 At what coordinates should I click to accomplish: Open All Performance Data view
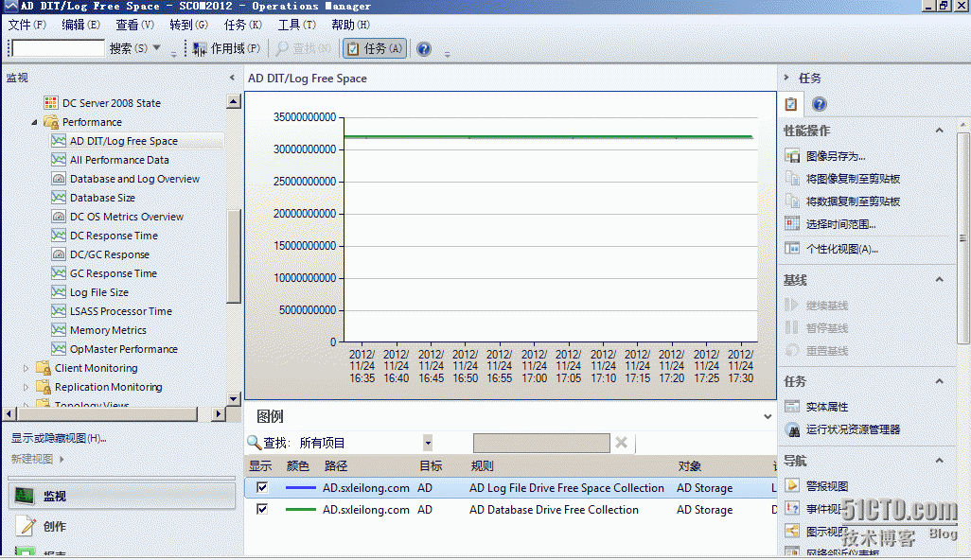[119, 160]
